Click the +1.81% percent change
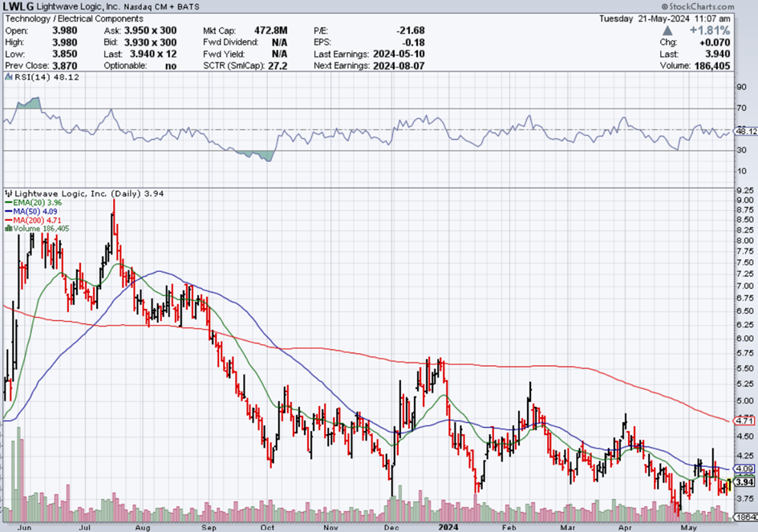Image resolution: width=758 pixels, height=532 pixels. (x=709, y=30)
